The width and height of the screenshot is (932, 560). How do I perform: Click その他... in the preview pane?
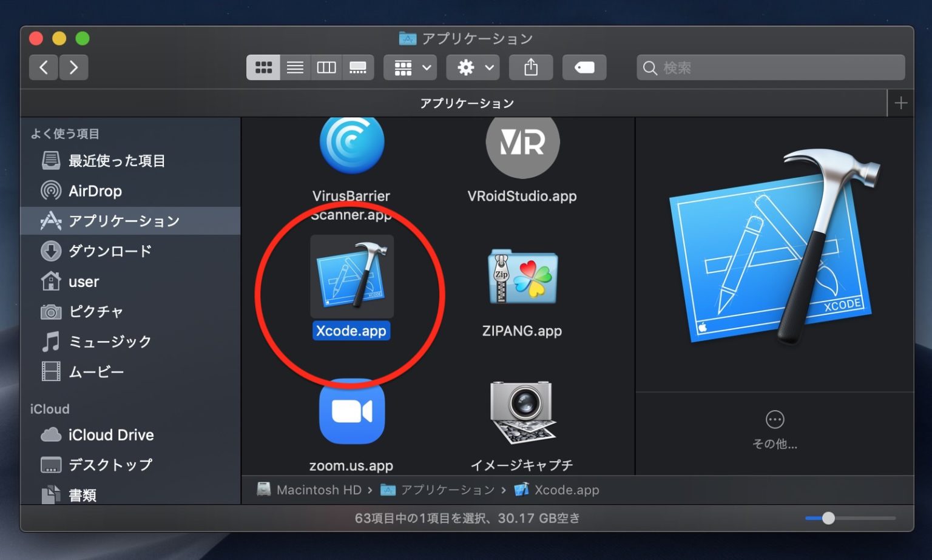pos(774,428)
